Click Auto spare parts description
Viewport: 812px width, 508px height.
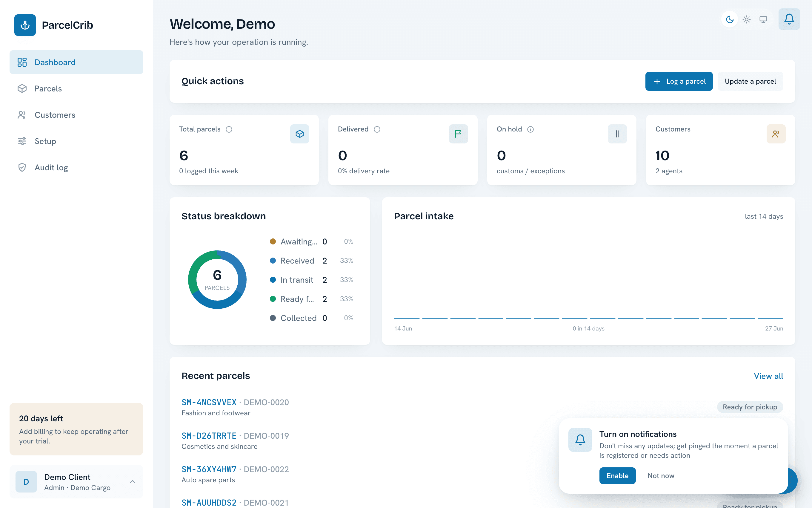pos(208,480)
